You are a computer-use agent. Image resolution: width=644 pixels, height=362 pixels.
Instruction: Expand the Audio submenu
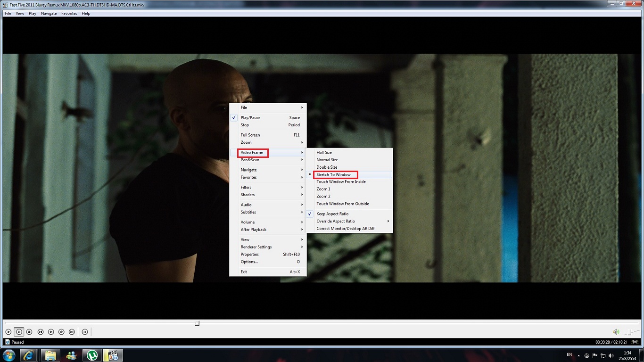pos(268,205)
